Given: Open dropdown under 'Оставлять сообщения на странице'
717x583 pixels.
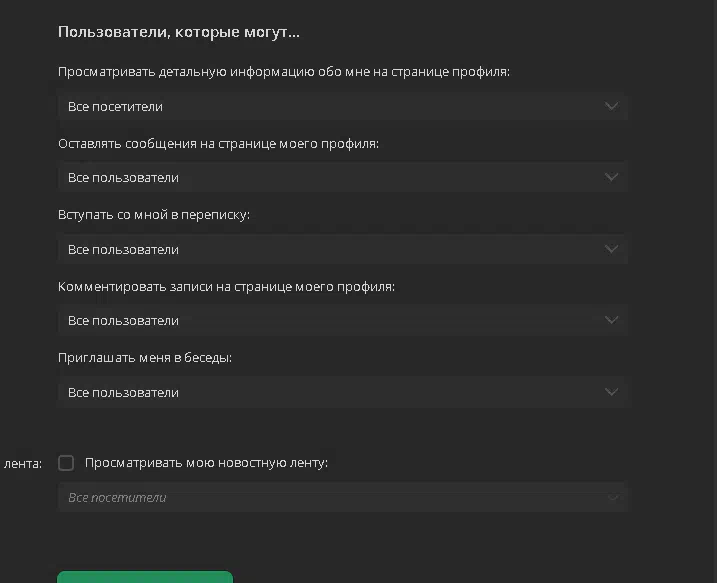Looking at the screenshot, I should 342,177.
